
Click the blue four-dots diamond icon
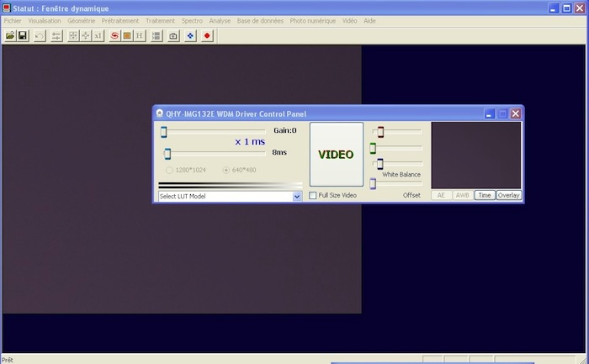(x=190, y=35)
